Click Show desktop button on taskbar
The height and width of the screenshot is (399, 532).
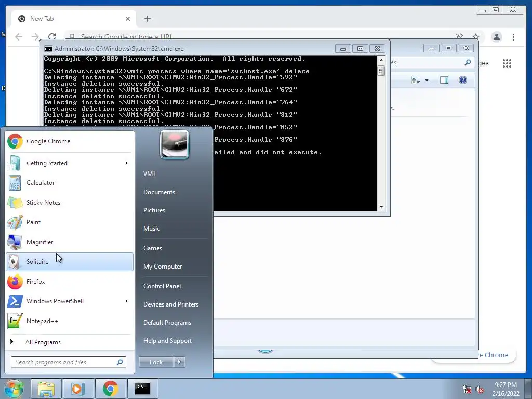click(x=528, y=389)
